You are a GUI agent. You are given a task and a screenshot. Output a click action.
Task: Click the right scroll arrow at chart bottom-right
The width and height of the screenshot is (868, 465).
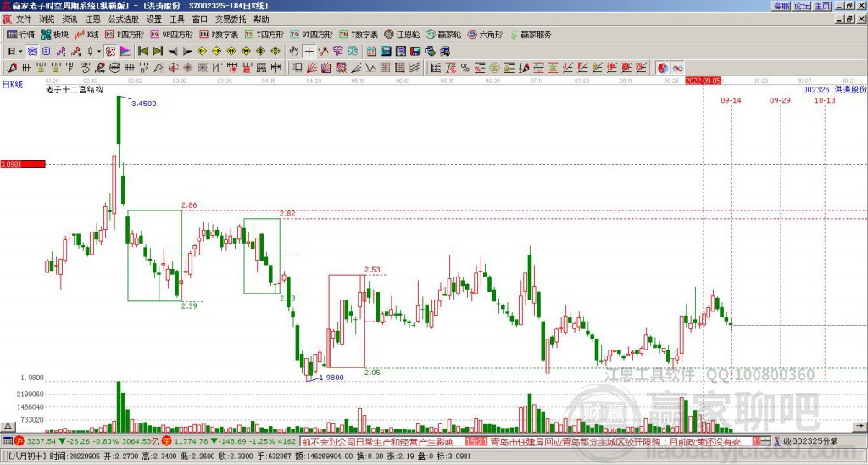point(860,426)
